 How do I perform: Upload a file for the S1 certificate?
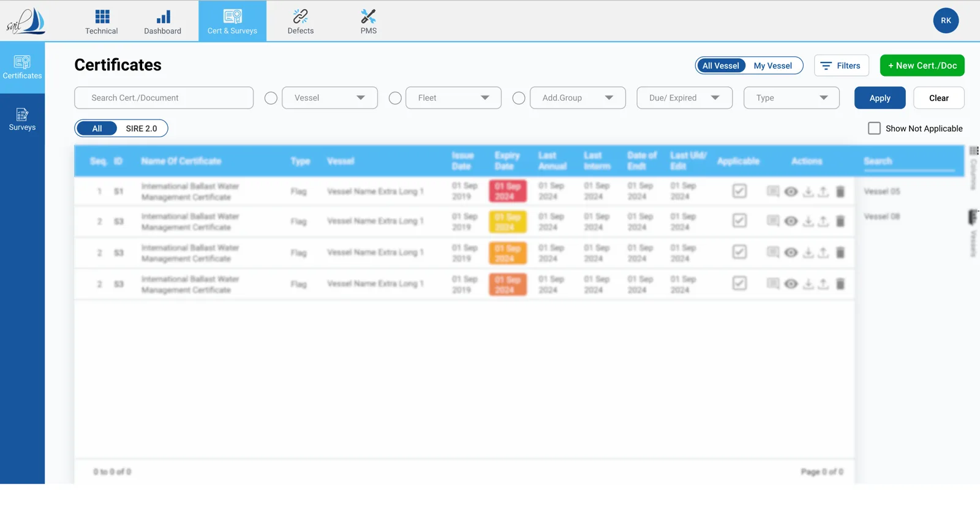[824, 192]
